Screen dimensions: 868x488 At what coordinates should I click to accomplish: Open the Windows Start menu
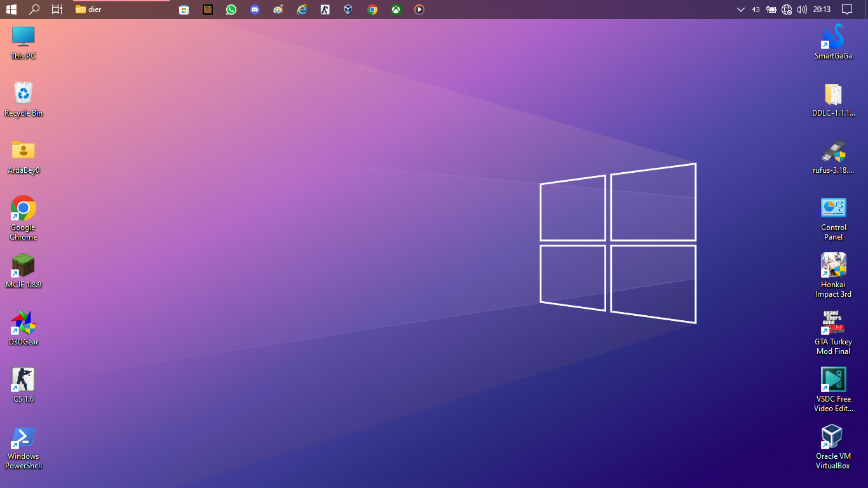tap(11, 10)
